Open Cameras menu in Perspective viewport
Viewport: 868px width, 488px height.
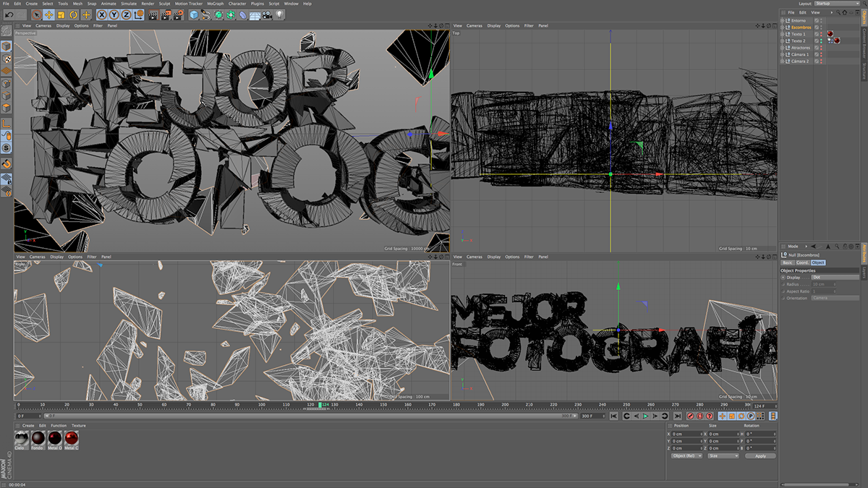[x=43, y=25]
